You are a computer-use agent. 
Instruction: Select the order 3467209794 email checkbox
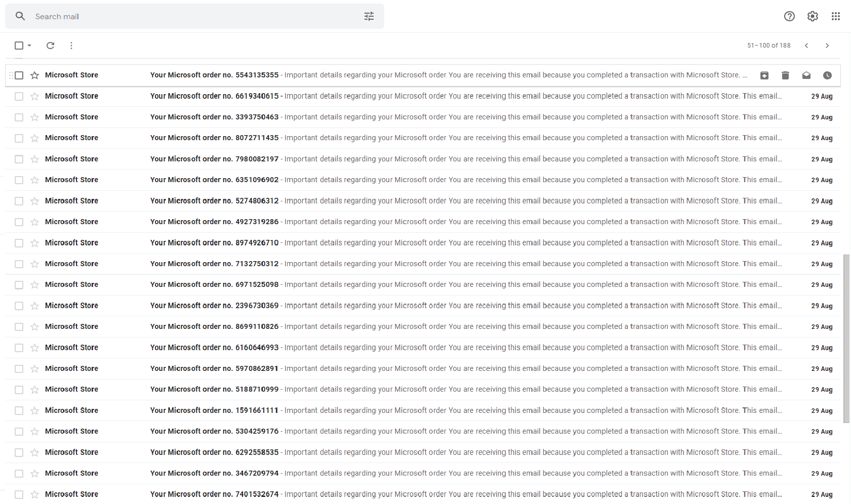pyautogui.click(x=19, y=474)
